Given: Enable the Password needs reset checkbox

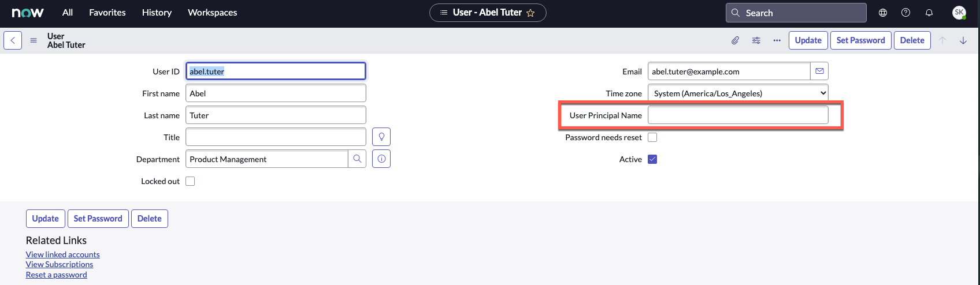Looking at the screenshot, I should point(652,137).
